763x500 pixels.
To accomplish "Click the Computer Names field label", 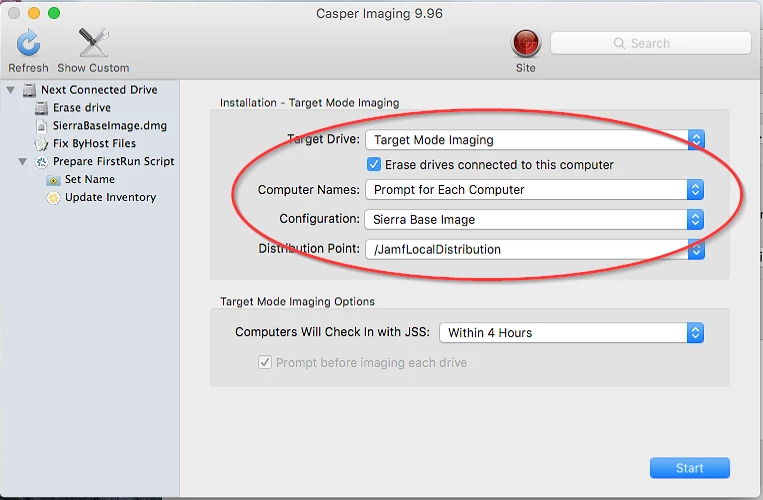I will pyautogui.click(x=309, y=190).
